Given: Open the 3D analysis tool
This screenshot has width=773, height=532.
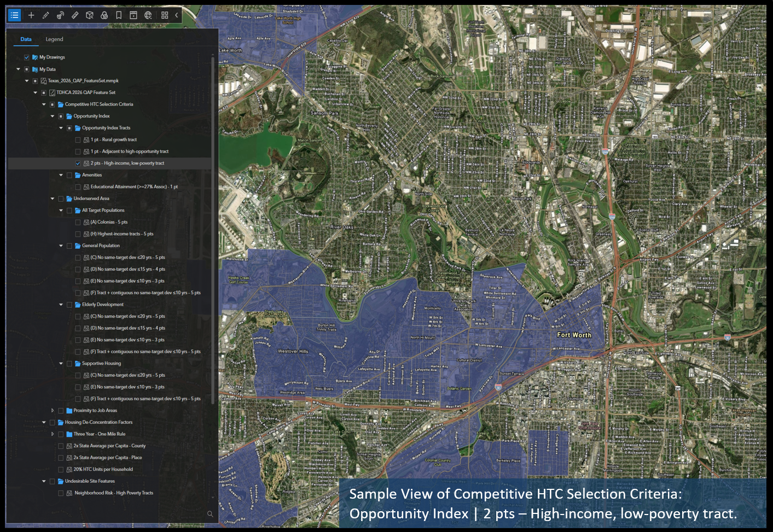Looking at the screenshot, I should pyautogui.click(x=89, y=15).
